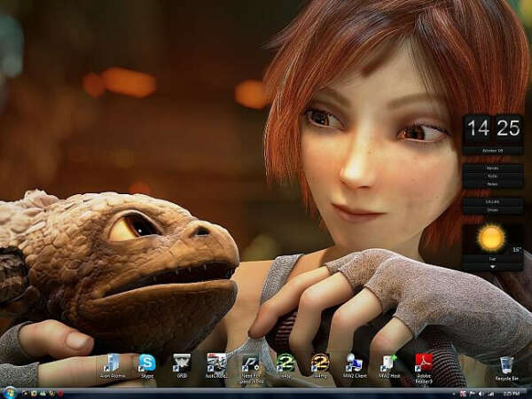
Task: Open the Aion desktop shortcut
Action: 113,366
